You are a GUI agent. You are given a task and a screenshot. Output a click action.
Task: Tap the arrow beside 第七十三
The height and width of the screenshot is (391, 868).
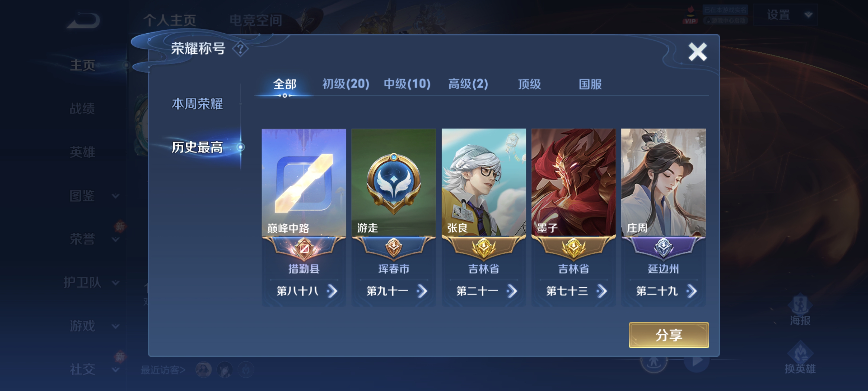point(602,291)
